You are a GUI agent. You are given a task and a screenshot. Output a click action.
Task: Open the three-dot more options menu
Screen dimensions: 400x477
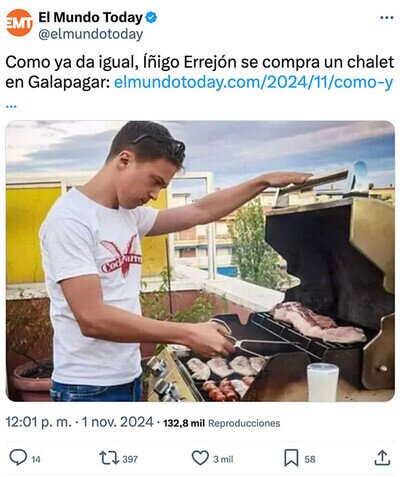387,18
